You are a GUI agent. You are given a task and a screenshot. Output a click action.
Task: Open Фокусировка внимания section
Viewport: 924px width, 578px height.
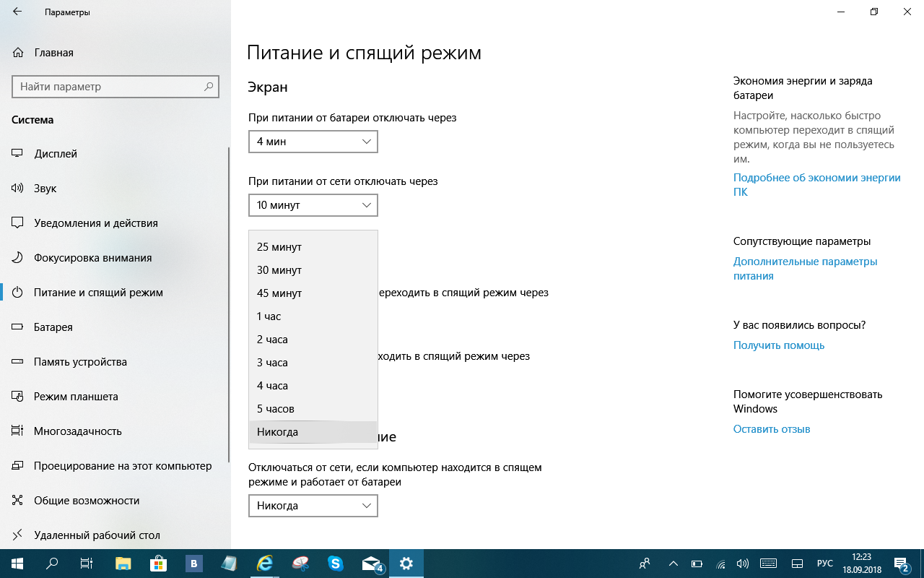[115, 258]
